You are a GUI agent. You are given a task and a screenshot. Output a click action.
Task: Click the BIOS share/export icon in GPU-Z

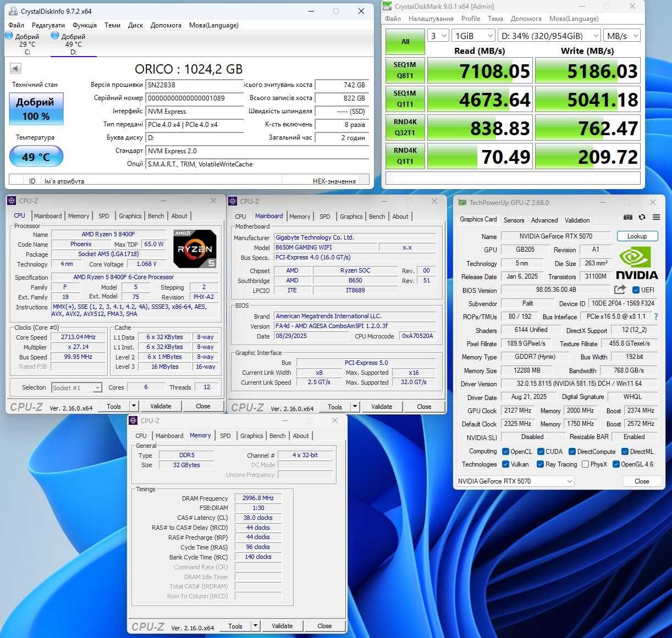(620, 290)
